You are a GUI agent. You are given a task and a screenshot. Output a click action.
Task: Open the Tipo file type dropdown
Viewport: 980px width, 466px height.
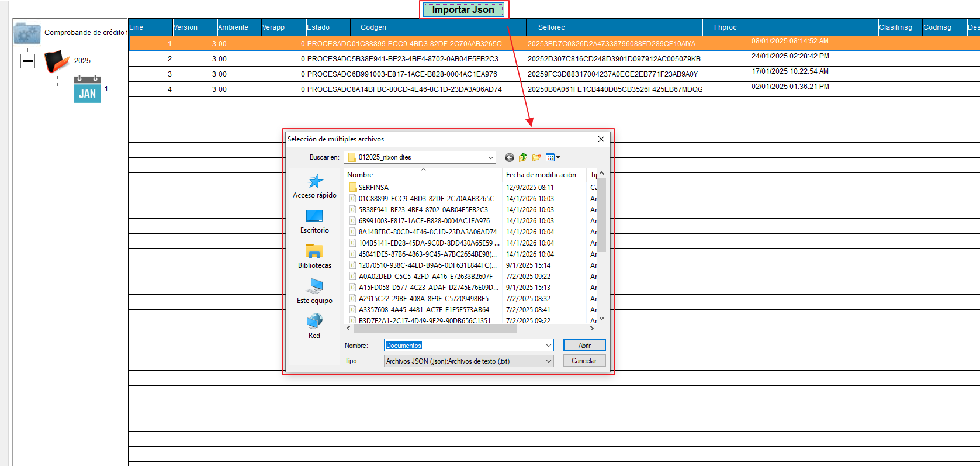(469, 361)
